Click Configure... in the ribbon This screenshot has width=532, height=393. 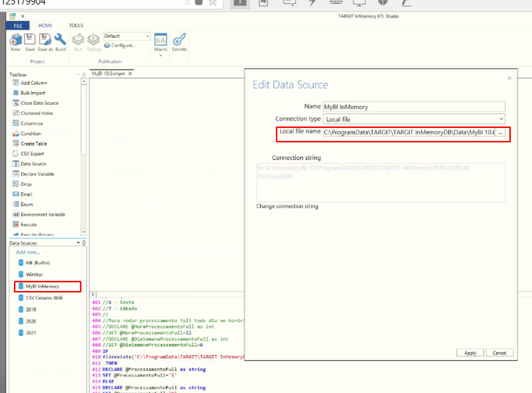tap(119, 45)
